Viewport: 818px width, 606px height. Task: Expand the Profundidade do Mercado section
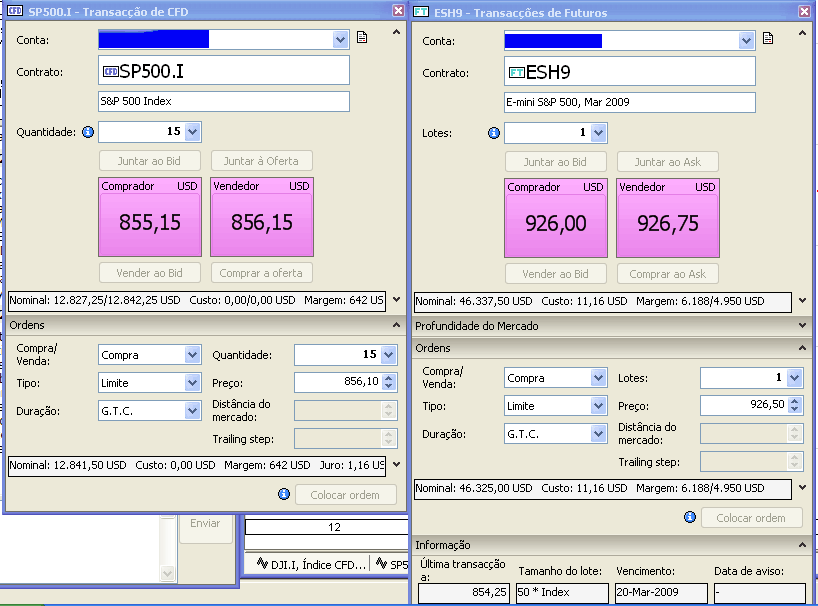click(x=802, y=325)
